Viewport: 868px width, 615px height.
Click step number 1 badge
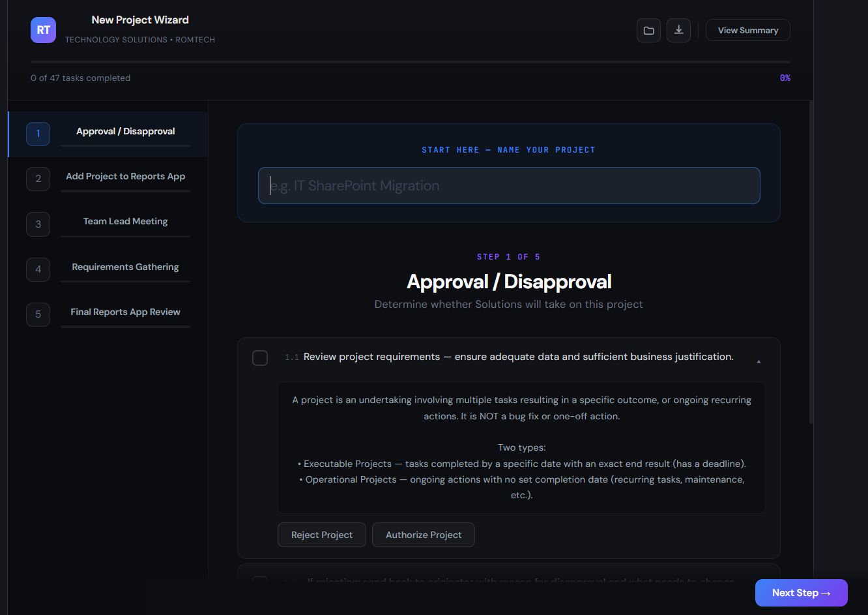click(x=38, y=134)
